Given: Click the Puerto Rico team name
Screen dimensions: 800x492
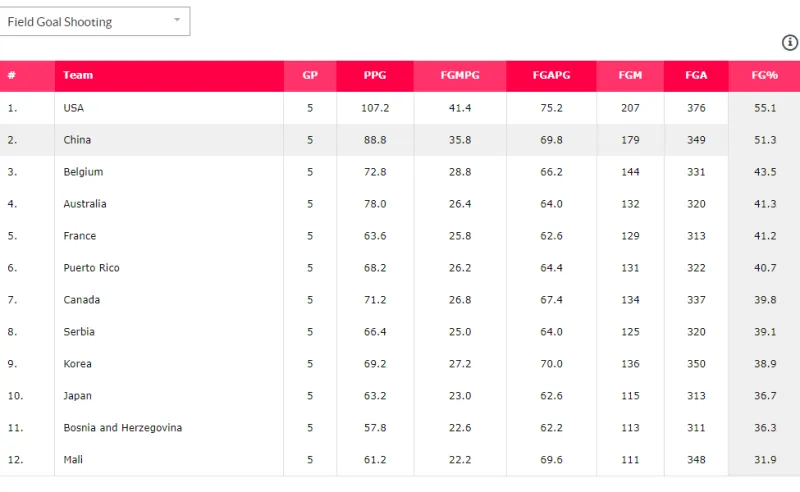Looking at the screenshot, I should (89, 268).
